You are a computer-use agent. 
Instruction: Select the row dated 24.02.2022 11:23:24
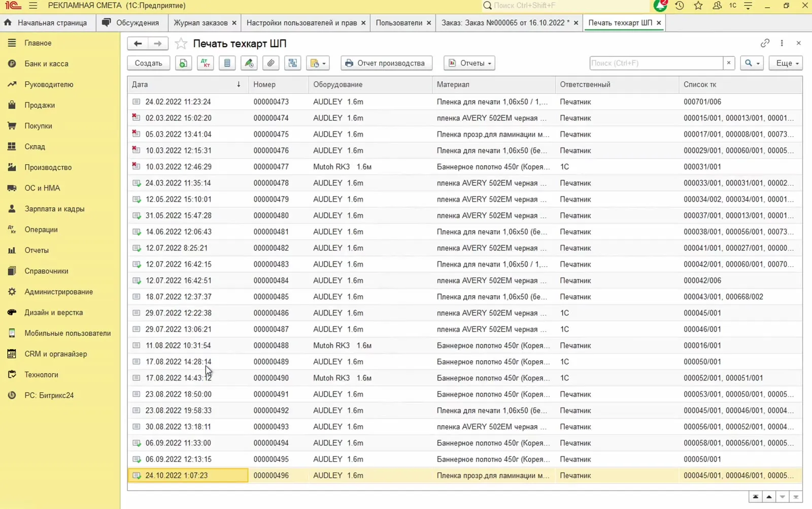pos(464,102)
